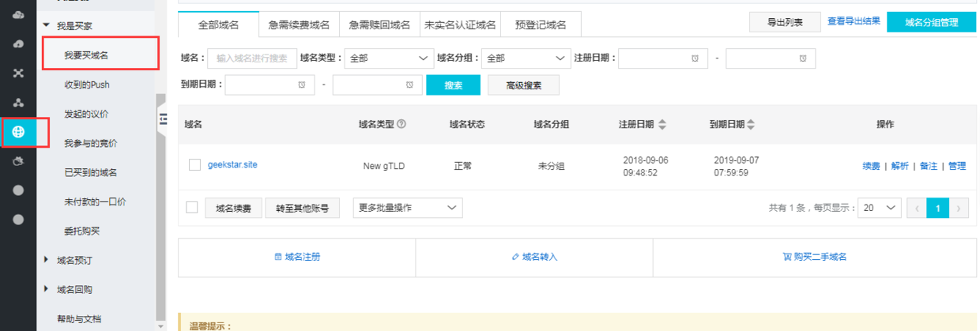The width and height of the screenshot is (980, 331).
Task: Click the blue 搜索 button
Action: 453,85
